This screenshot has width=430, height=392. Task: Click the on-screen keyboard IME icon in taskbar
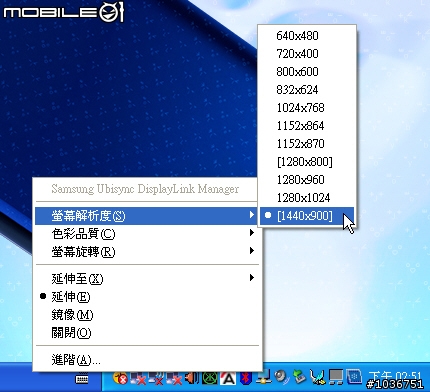[x=82, y=379]
